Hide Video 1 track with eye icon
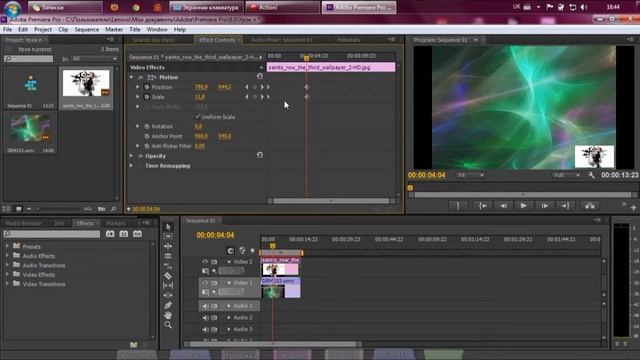This screenshot has width=640, height=360. point(205,283)
